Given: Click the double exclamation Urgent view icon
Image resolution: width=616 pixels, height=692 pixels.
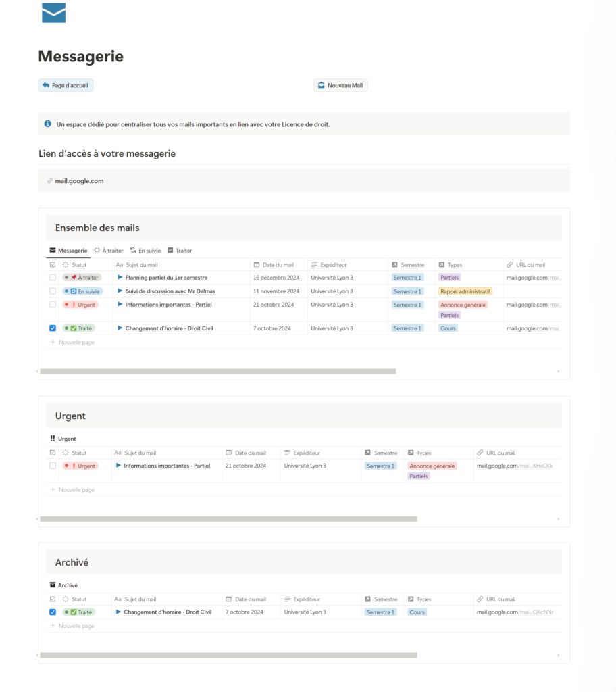Looking at the screenshot, I should [x=53, y=439].
